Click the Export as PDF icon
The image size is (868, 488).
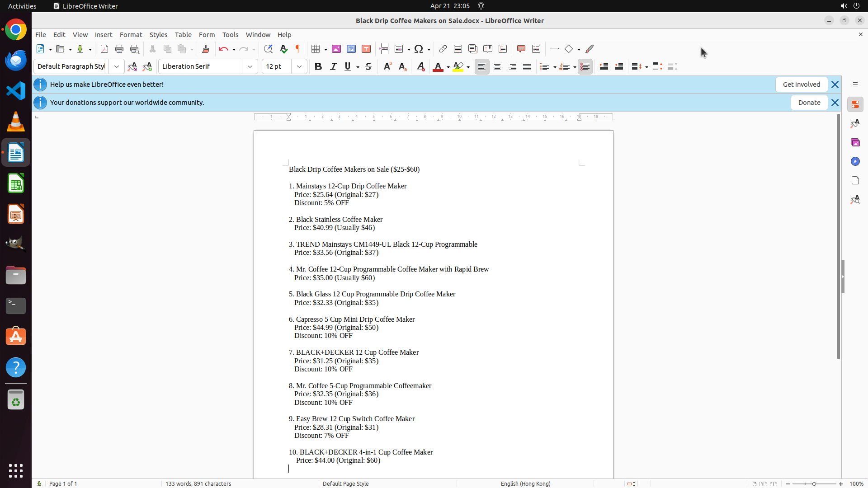click(104, 49)
